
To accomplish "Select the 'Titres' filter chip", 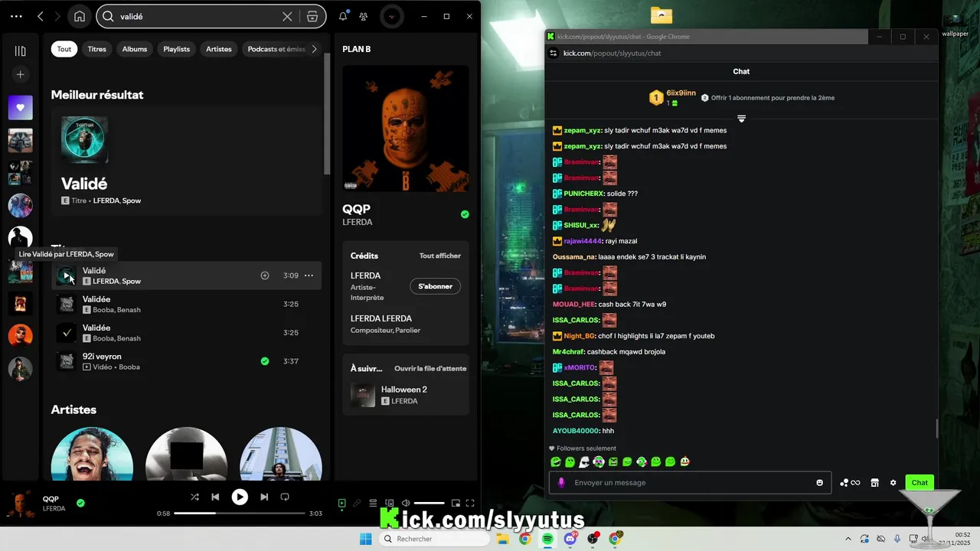I will pyautogui.click(x=97, y=49).
